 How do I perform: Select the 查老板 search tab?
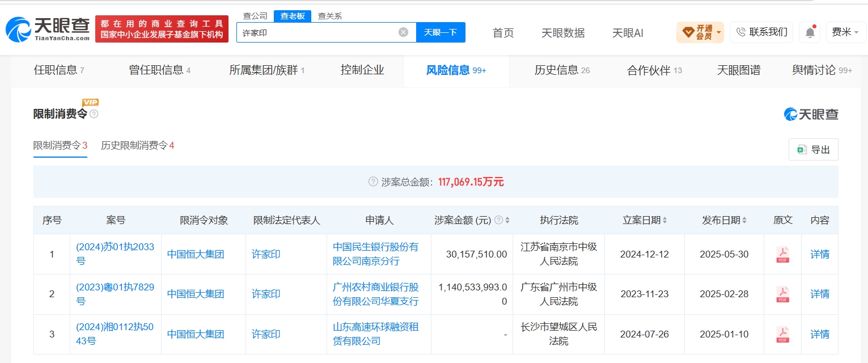click(293, 16)
